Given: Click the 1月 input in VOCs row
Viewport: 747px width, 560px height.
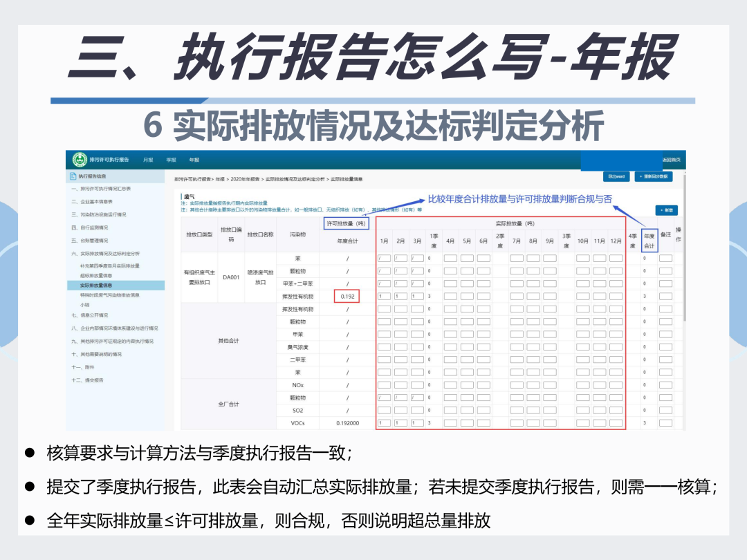Looking at the screenshot, I should (x=384, y=423).
